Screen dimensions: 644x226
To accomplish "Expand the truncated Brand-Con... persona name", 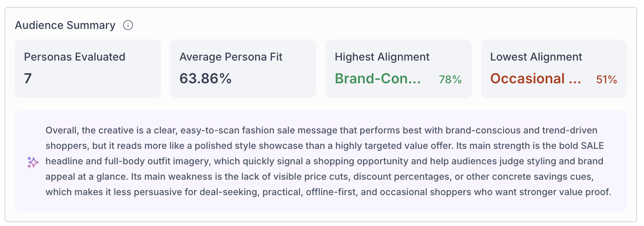I will pyautogui.click(x=378, y=78).
